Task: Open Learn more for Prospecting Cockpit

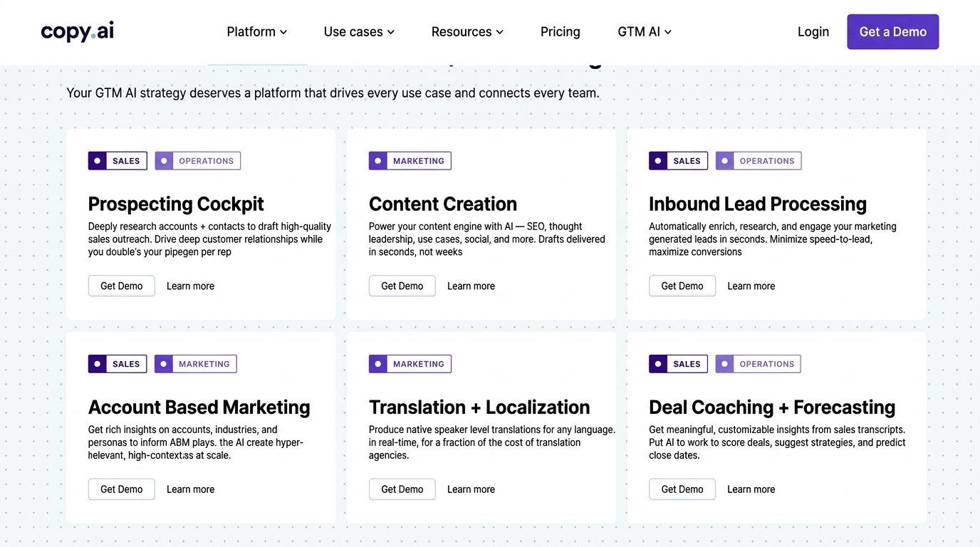Action: pos(190,286)
